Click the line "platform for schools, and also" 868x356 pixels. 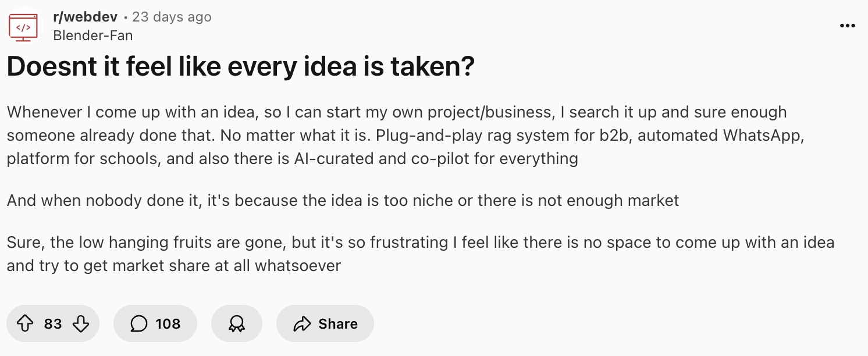click(x=293, y=159)
